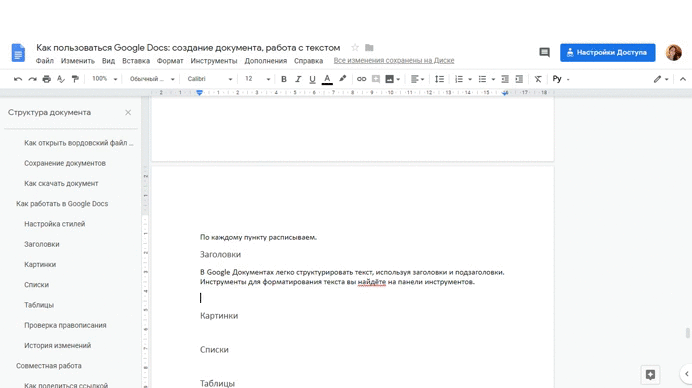
Task: Toggle bold formatting
Action: tap(284, 79)
